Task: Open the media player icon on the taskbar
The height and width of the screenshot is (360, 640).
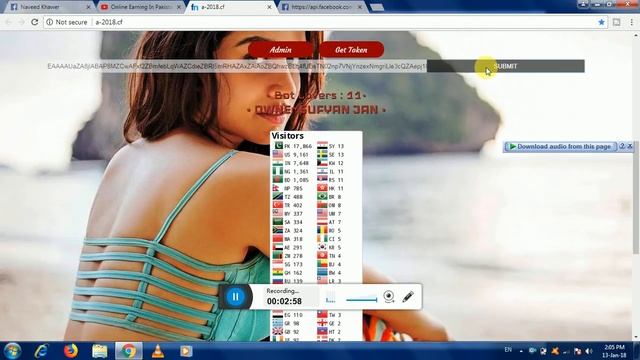Action: [x=186, y=351]
